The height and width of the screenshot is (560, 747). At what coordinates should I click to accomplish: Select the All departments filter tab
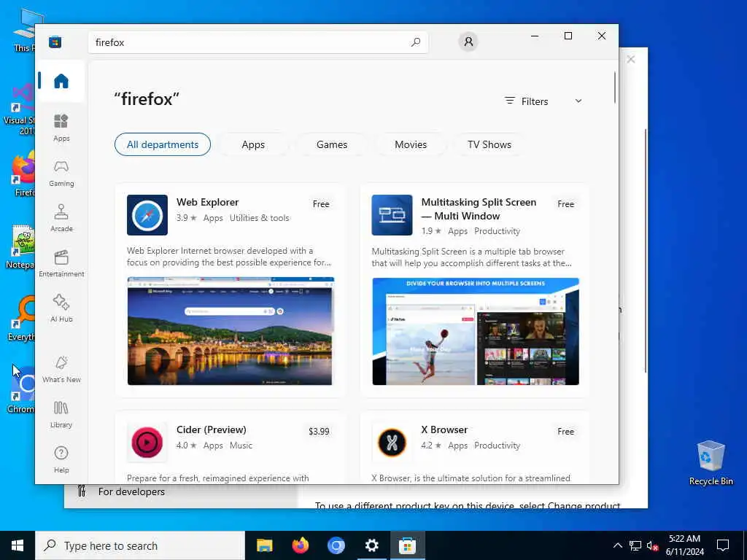tap(163, 144)
